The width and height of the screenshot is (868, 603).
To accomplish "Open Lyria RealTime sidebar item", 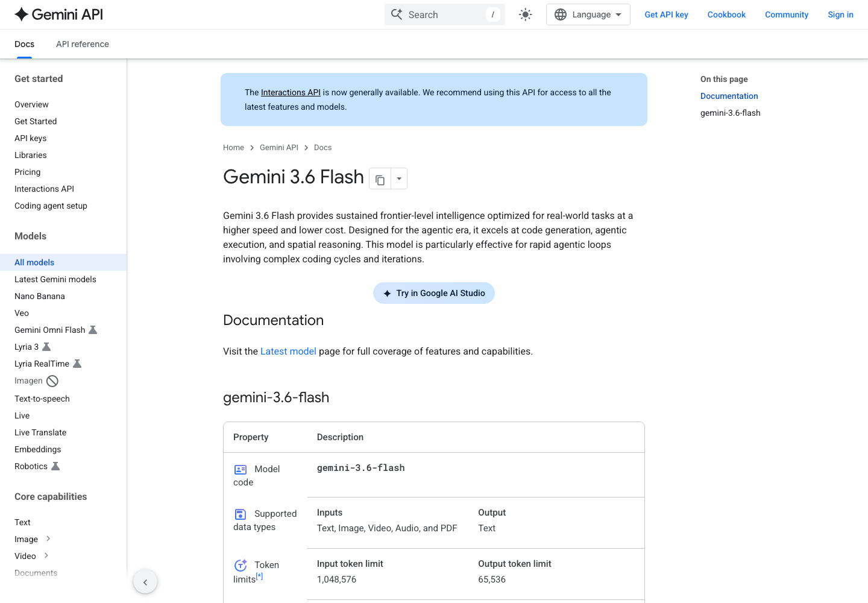I will click(x=42, y=364).
